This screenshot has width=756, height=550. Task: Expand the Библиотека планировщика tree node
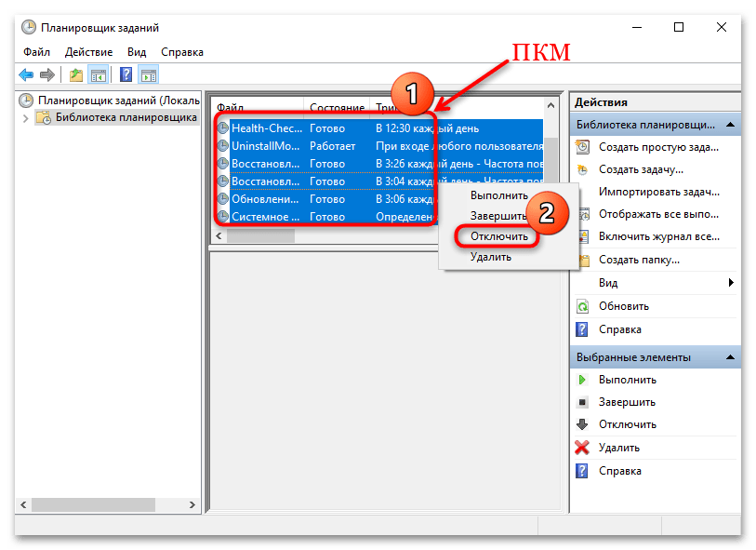pyautogui.click(x=25, y=118)
